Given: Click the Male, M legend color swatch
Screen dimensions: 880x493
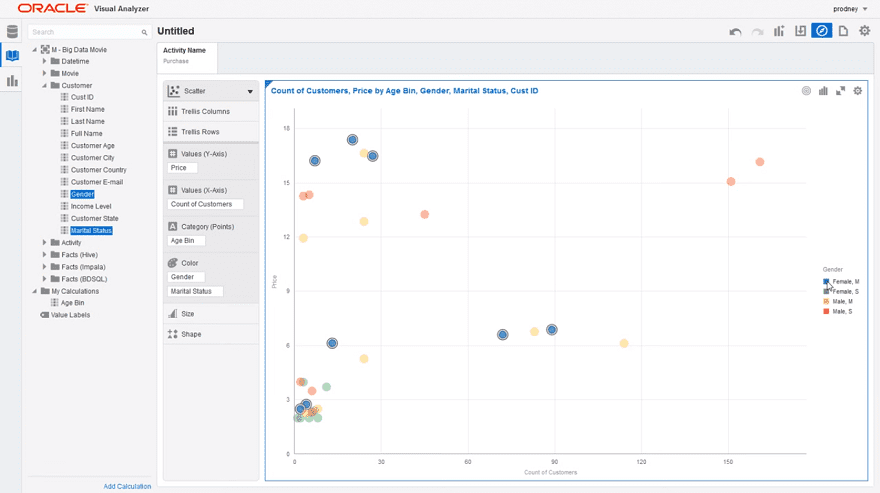Looking at the screenshot, I should (x=826, y=302).
